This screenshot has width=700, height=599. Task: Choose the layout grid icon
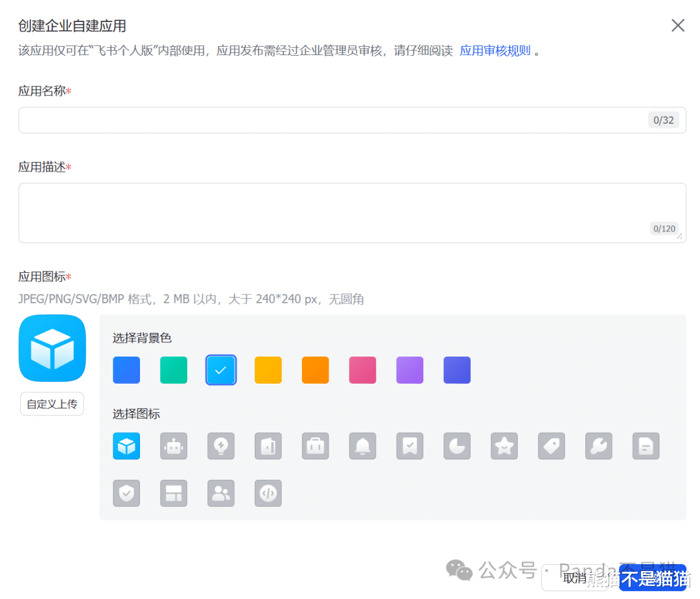coord(174,493)
